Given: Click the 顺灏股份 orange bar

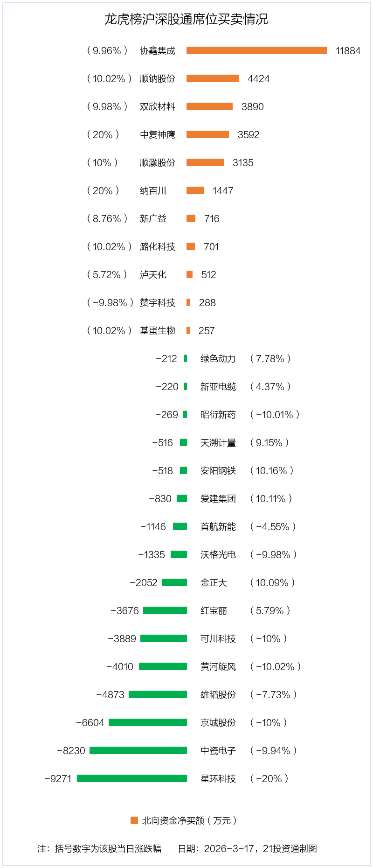Looking at the screenshot, I should pos(205,162).
